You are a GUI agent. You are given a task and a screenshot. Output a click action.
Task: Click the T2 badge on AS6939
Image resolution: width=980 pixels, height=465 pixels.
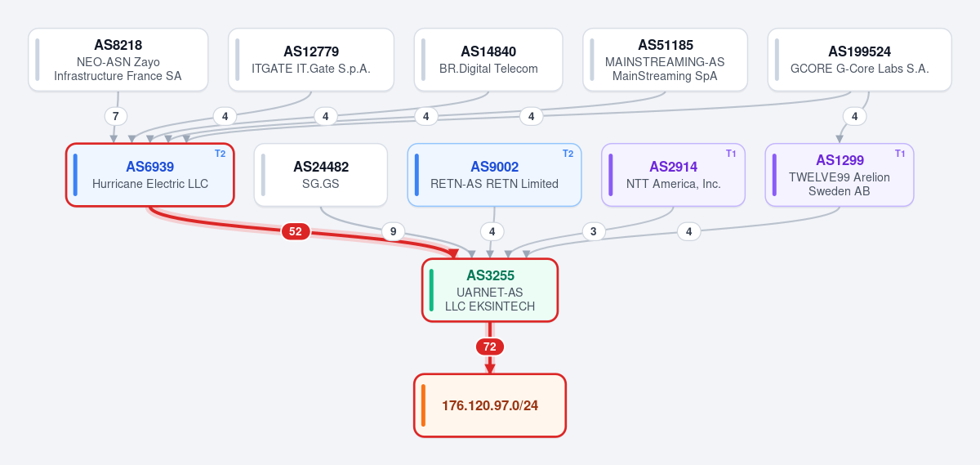tap(220, 154)
